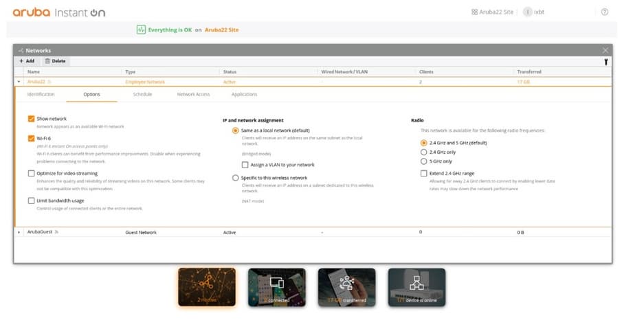
Task: Sort by the Clients column header
Action: pos(426,72)
